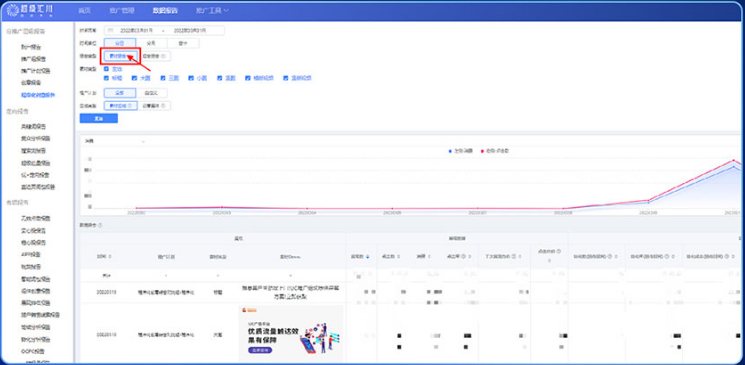Open the 首页 navigation tab
This screenshot has height=365, width=745.
[84, 10]
